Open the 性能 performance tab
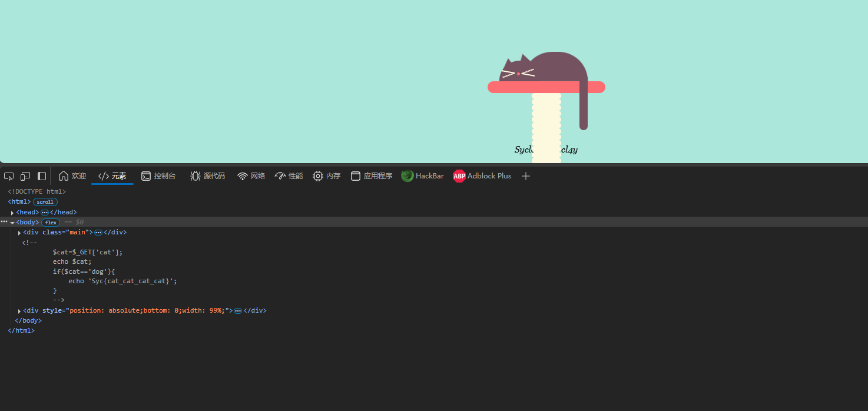The width and height of the screenshot is (868, 411). (x=289, y=176)
